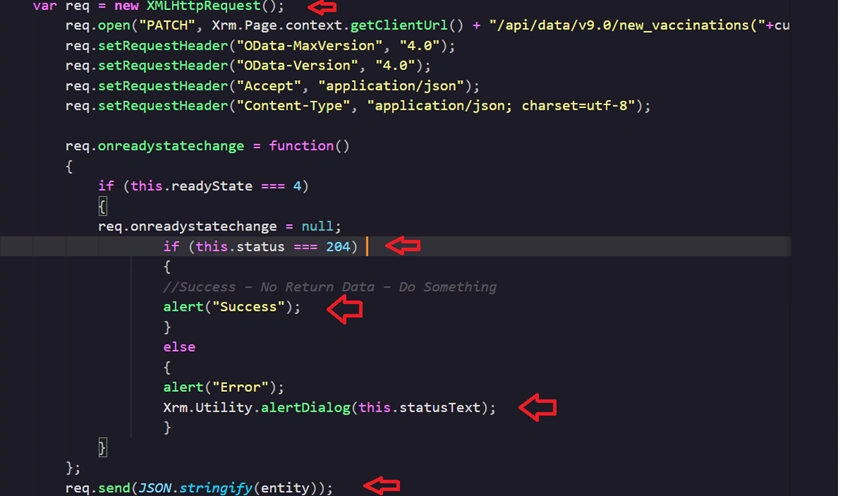The width and height of the screenshot is (850, 496).
Task: Click the Success comment line
Action: coord(330,287)
